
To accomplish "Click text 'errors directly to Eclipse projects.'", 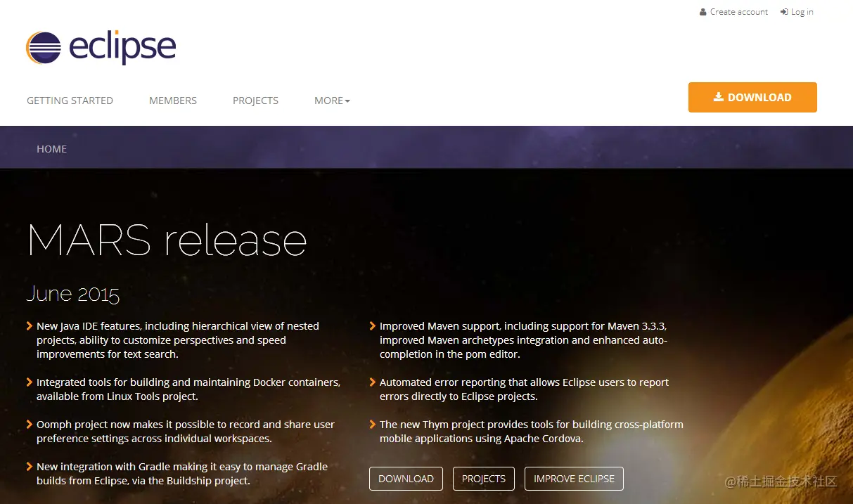I will point(458,396).
